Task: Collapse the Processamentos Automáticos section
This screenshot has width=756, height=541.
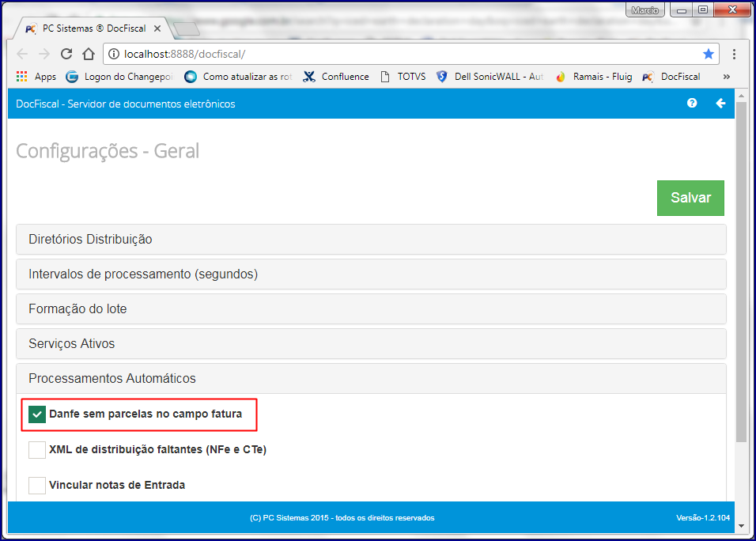Action: [x=371, y=379]
